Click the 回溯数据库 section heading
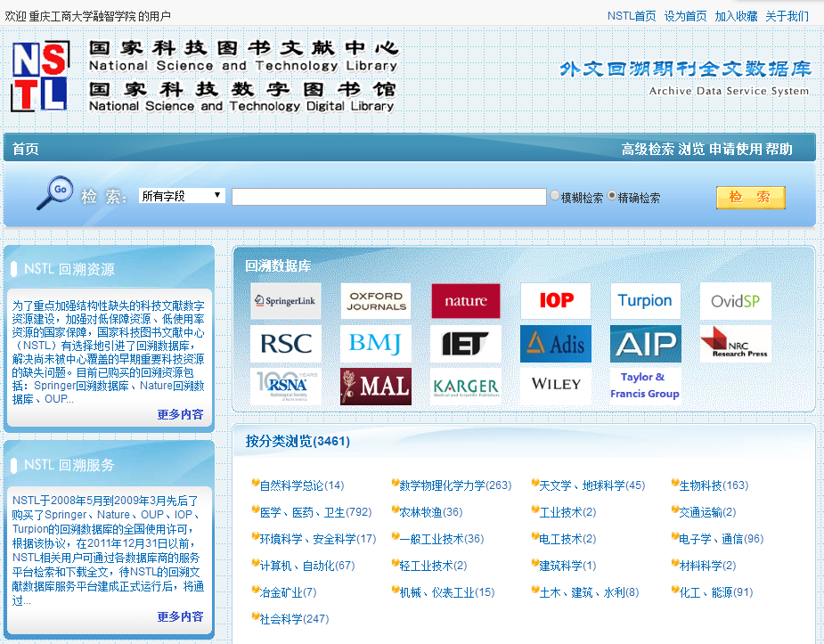 [278, 265]
